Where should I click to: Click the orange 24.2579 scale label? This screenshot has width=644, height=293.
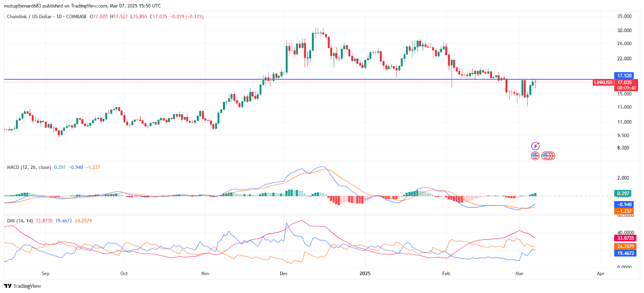625,246
